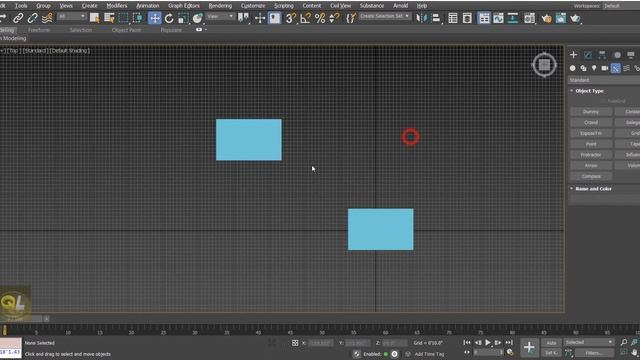Open selection filter All dropdown
This screenshot has height=360, width=640.
pos(71,16)
